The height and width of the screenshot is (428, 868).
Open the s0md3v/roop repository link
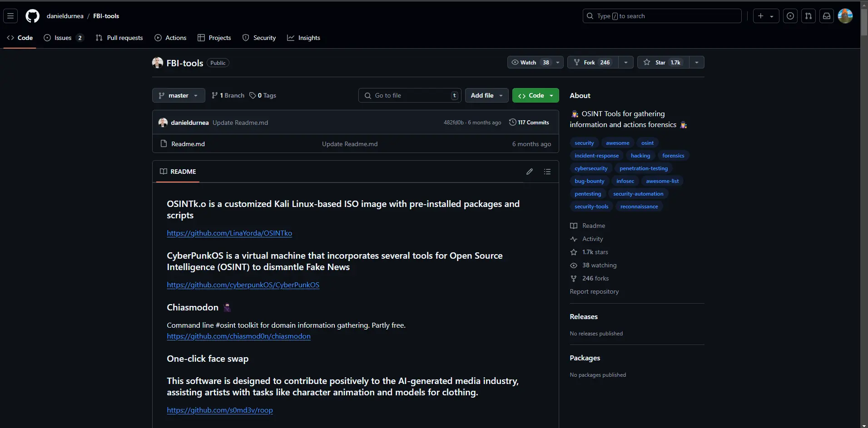[x=220, y=410]
